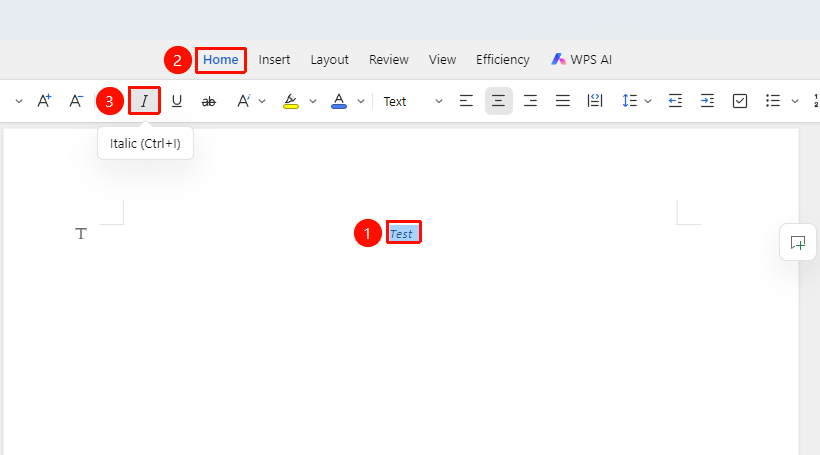Viewport: 820px width, 455px height.
Task: Toggle center alignment
Action: [x=498, y=101]
